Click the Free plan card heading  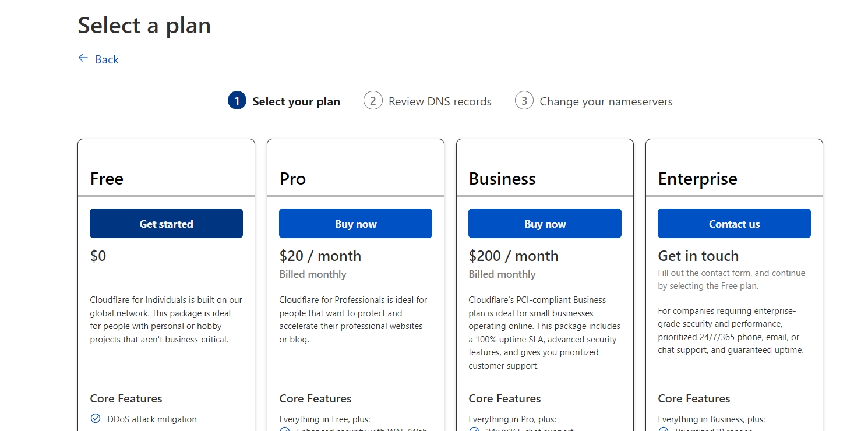pyautogui.click(x=107, y=179)
